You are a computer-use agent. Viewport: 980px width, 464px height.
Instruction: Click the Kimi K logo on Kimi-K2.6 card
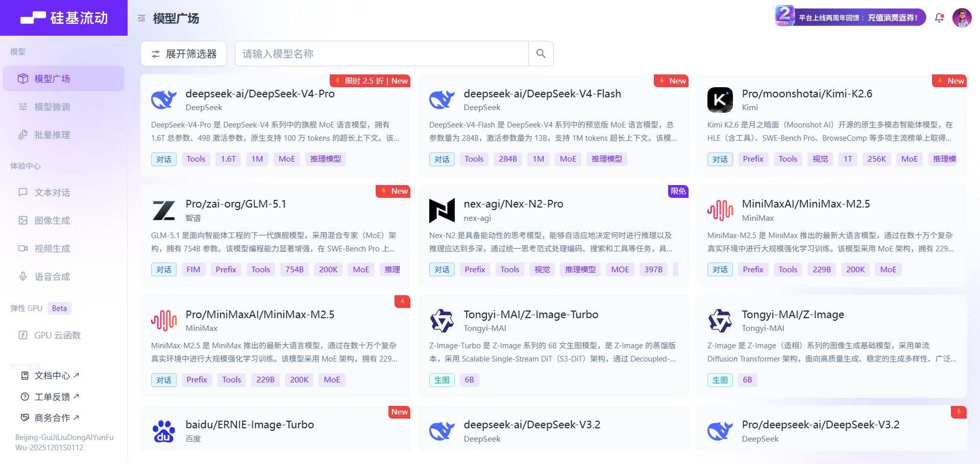pos(720,100)
